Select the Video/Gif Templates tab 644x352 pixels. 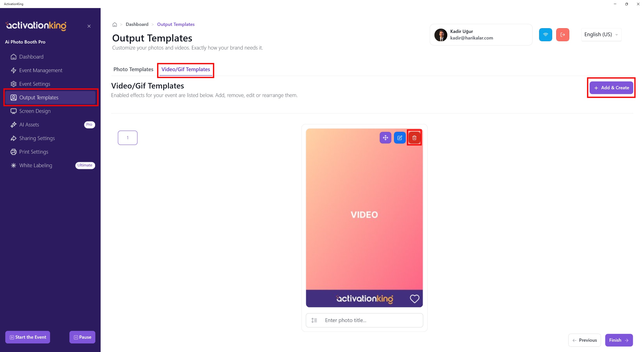click(x=186, y=69)
